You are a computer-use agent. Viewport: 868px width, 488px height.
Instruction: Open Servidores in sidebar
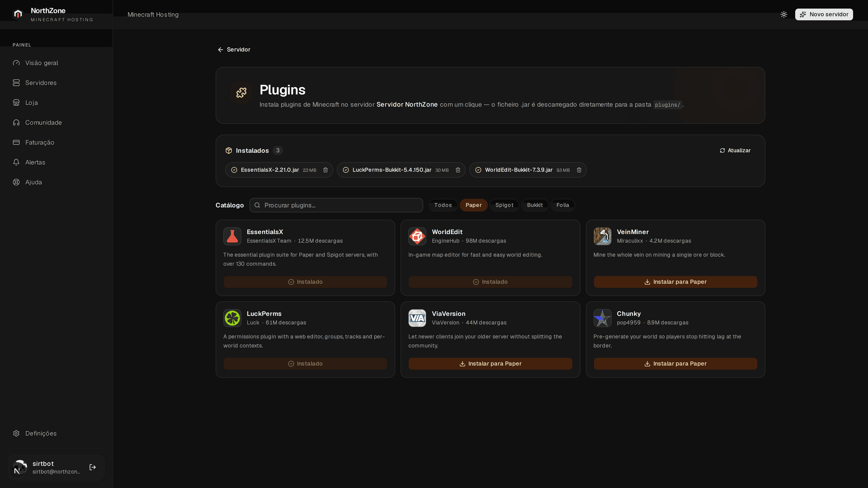point(56,83)
